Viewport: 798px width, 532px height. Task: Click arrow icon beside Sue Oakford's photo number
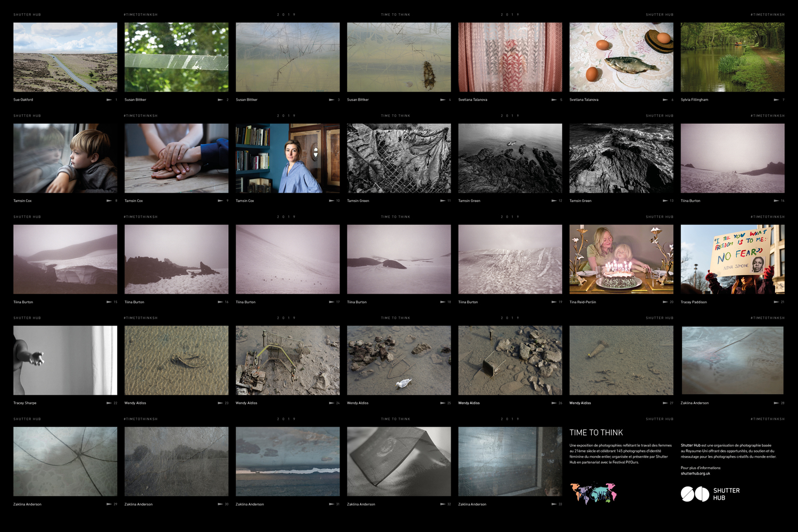click(109, 100)
